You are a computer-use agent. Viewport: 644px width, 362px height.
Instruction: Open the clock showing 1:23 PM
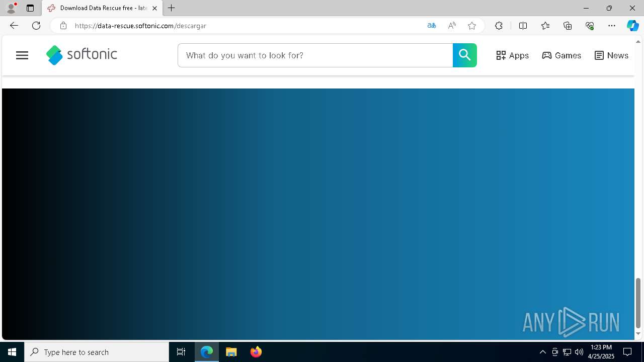point(601,352)
